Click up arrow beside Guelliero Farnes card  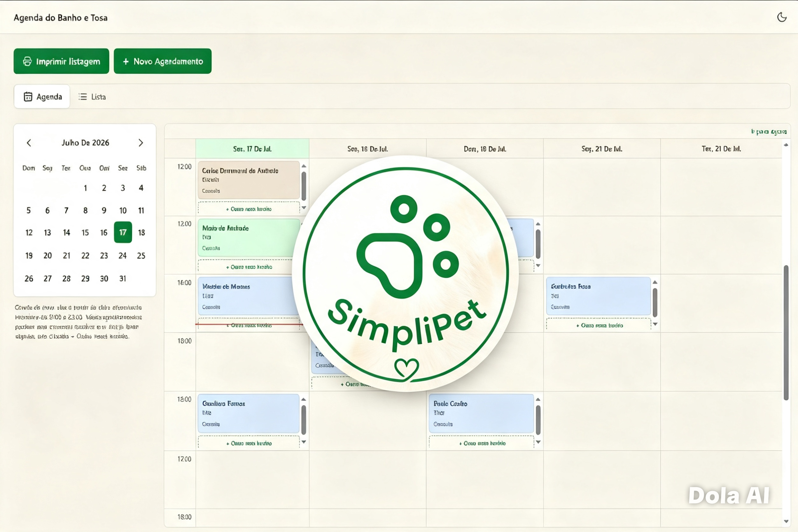(304, 399)
